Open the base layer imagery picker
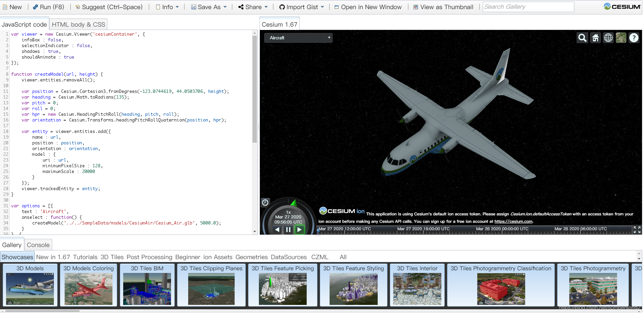 coord(621,38)
